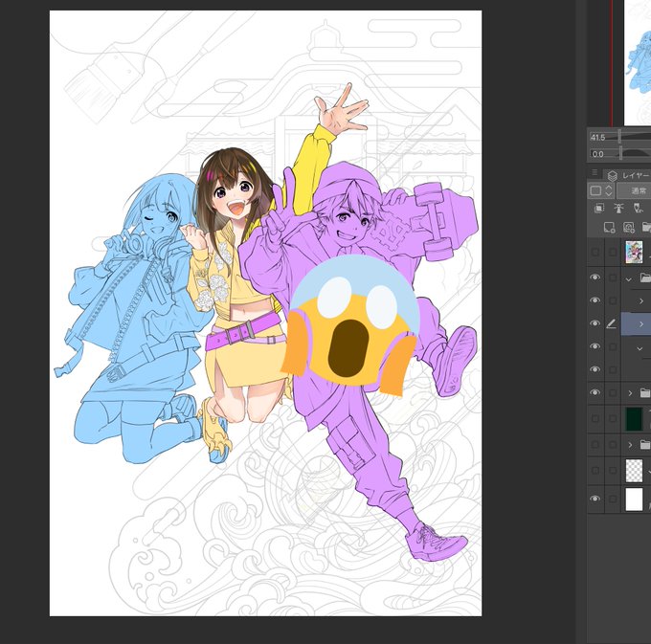The image size is (651, 644).
Task: Tick the second-column box on the white paper layer
Action: (613, 500)
